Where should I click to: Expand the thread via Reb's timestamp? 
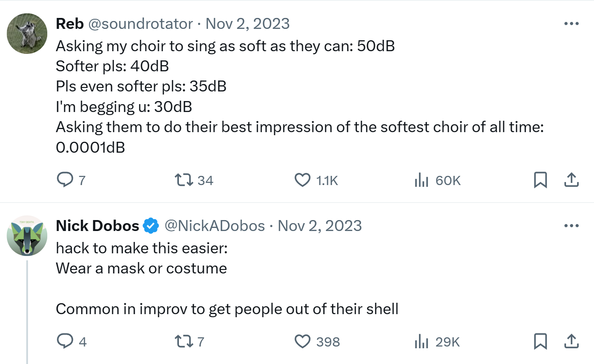tap(248, 24)
